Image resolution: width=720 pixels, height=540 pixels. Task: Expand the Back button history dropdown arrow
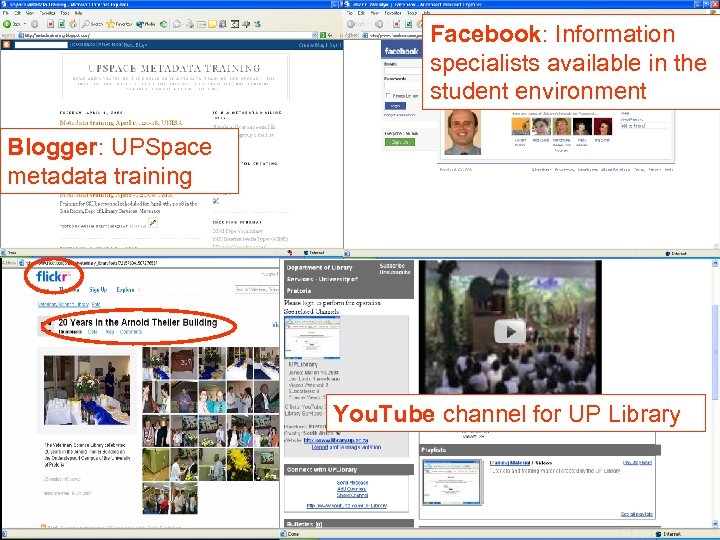25,24
